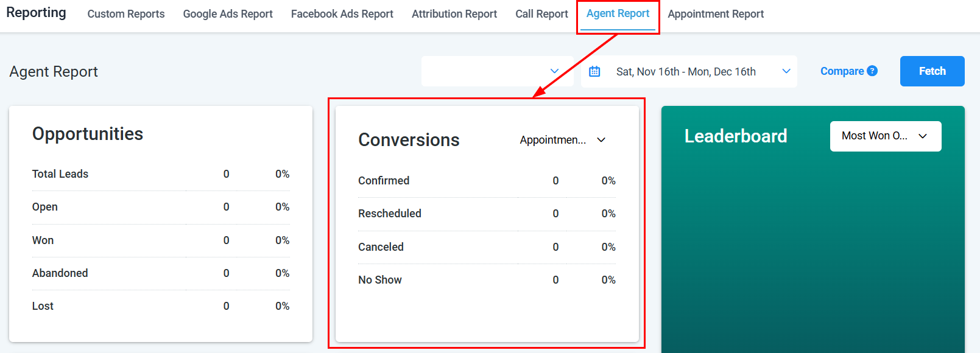Click the calendar icon in date picker

pos(594,72)
